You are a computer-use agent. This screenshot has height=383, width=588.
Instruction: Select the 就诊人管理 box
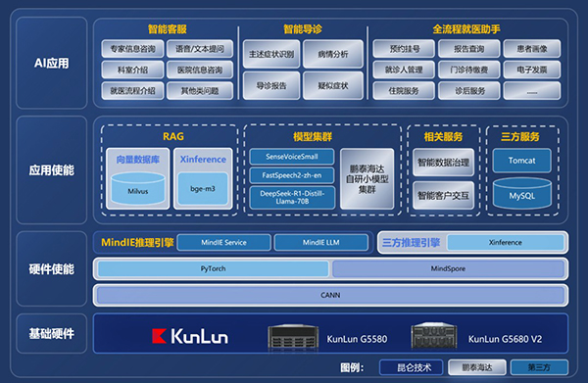[404, 70]
